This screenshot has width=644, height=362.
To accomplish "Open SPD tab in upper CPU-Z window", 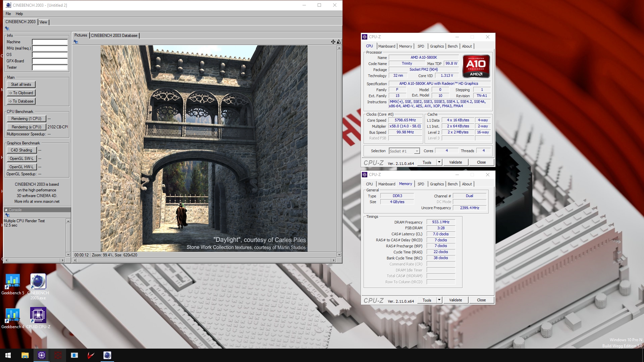I will click(421, 46).
